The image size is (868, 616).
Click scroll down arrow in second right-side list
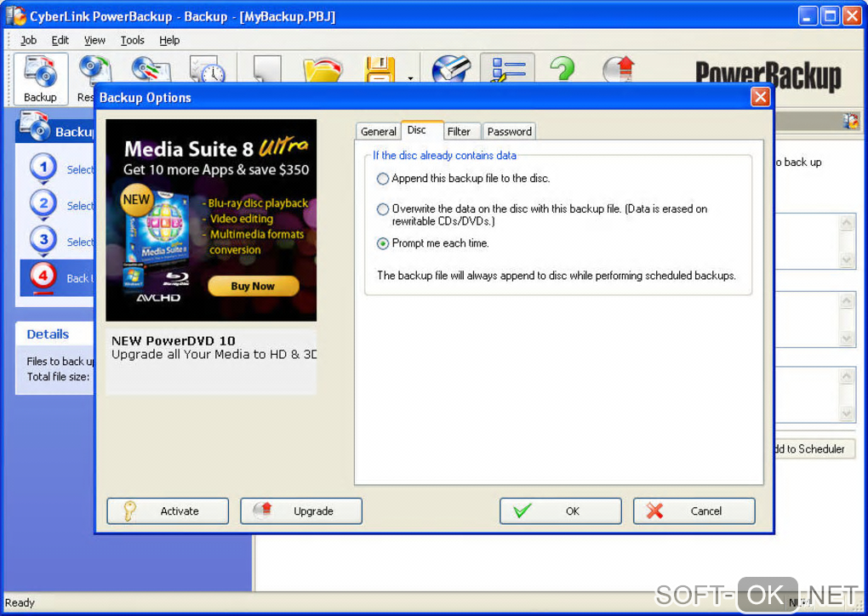tap(847, 338)
